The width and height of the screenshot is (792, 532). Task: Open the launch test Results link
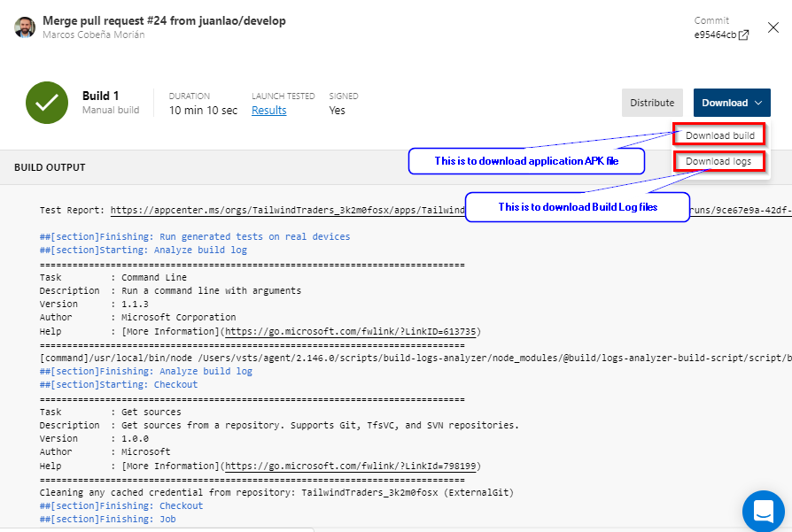point(268,110)
